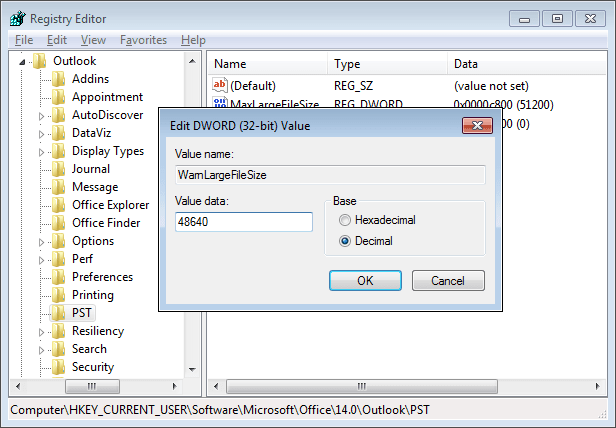Click the Value name field WarnLargeFileSize
The width and height of the screenshot is (616, 428).
point(330,175)
